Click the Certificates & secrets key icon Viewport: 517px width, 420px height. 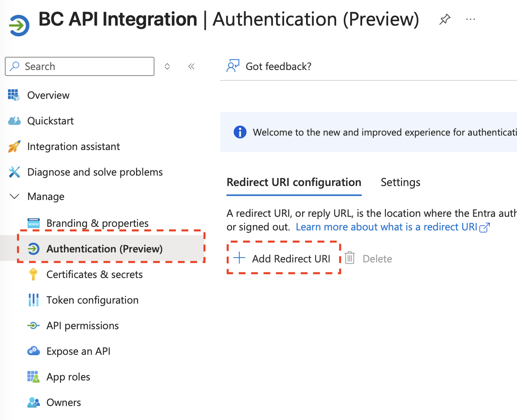33,274
